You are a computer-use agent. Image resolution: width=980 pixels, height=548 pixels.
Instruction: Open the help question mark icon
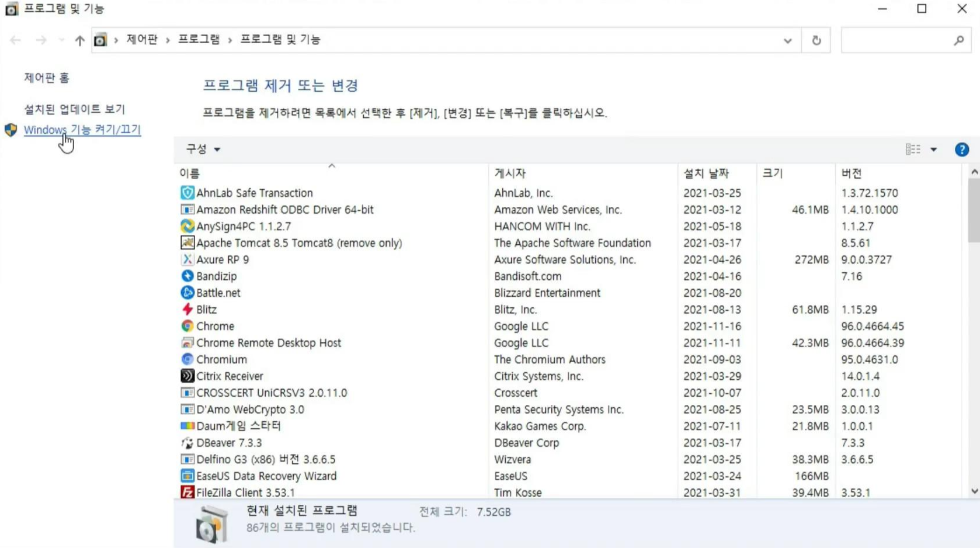point(961,150)
